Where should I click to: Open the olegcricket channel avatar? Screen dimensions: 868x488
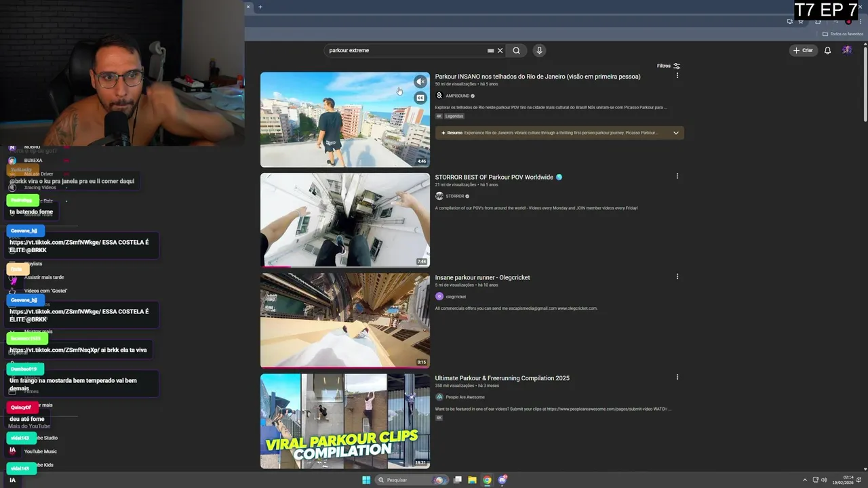click(439, 296)
